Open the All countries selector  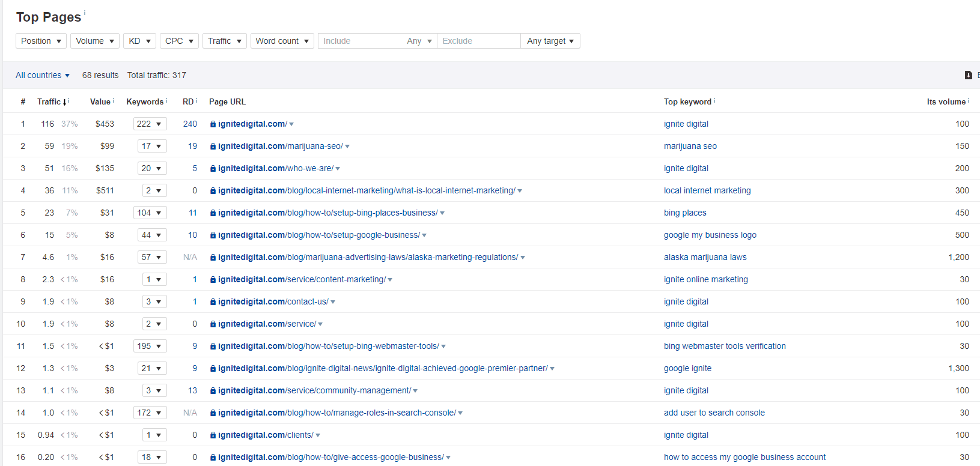pyautogui.click(x=43, y=75)
